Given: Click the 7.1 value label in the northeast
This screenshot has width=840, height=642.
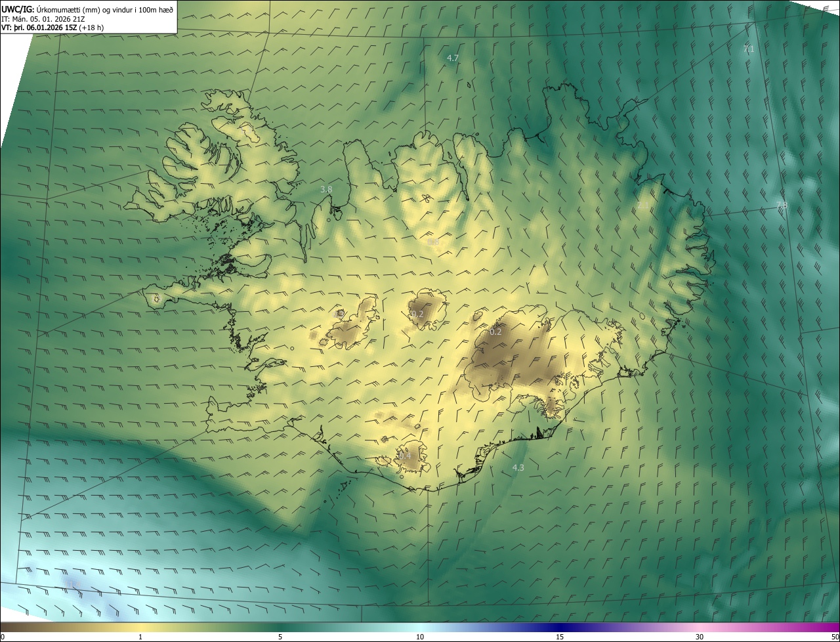Looking at the screenshot, I should click(748, 49).
